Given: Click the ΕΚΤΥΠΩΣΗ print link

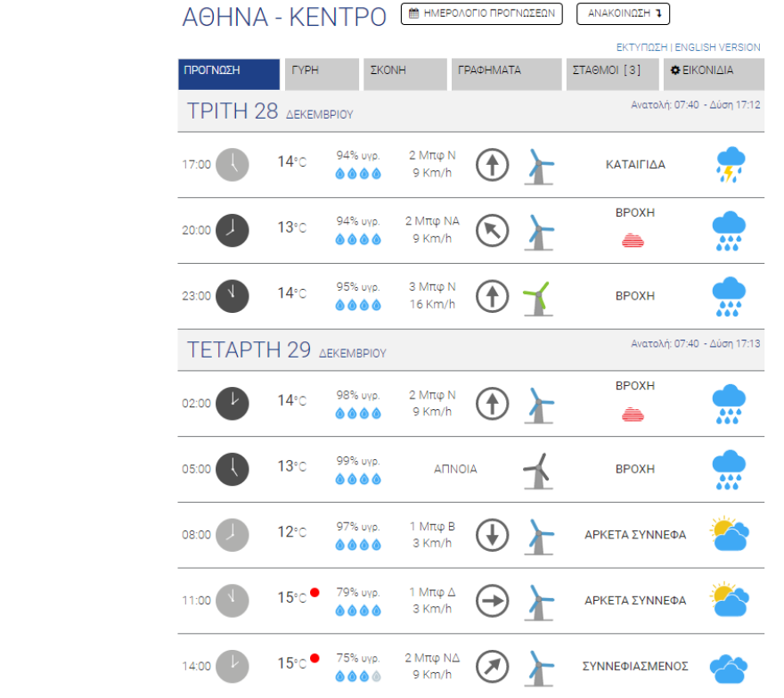Looking at the screenshot, I should point(642,47).
